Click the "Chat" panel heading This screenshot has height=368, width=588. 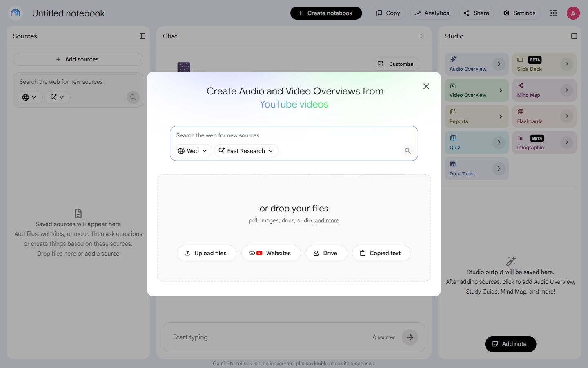(x=170, y=36)
